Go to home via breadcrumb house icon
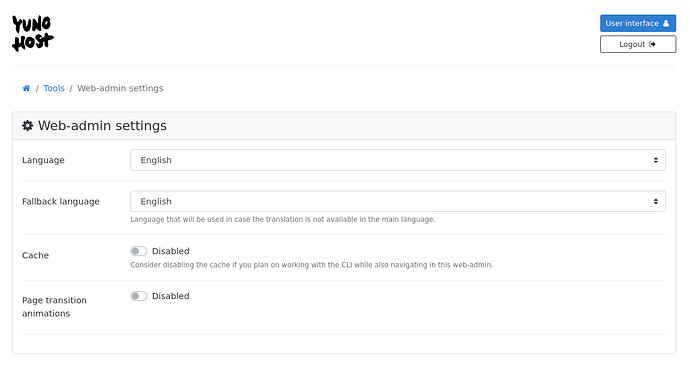 coord(26,88)
